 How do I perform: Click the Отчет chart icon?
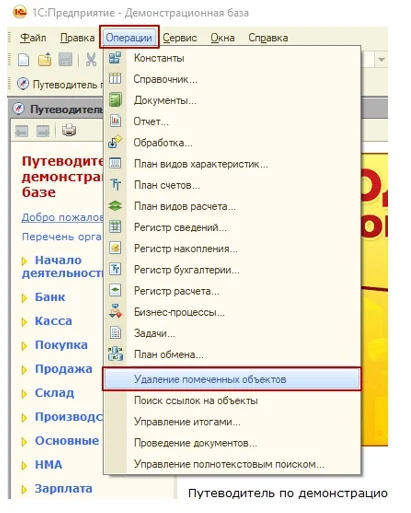[115, 121]
